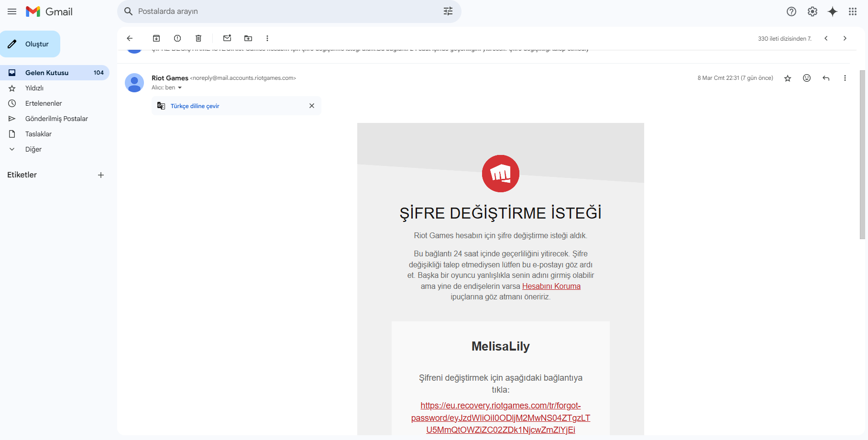Image resolution: width=868 pixels, height=440 pixels.
Task: Dismiss the translation banner
Action: (x=312, y=106)
